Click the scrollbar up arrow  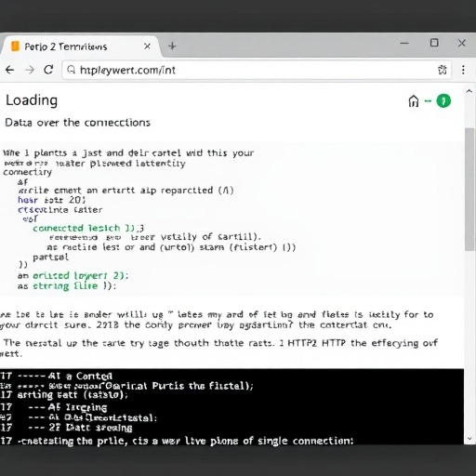tap(469, 91)
